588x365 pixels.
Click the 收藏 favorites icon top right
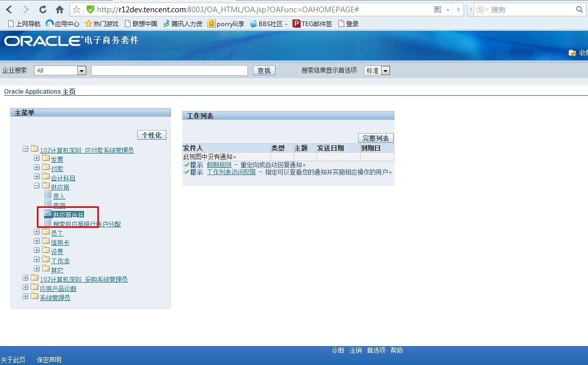tap(572, 53)
